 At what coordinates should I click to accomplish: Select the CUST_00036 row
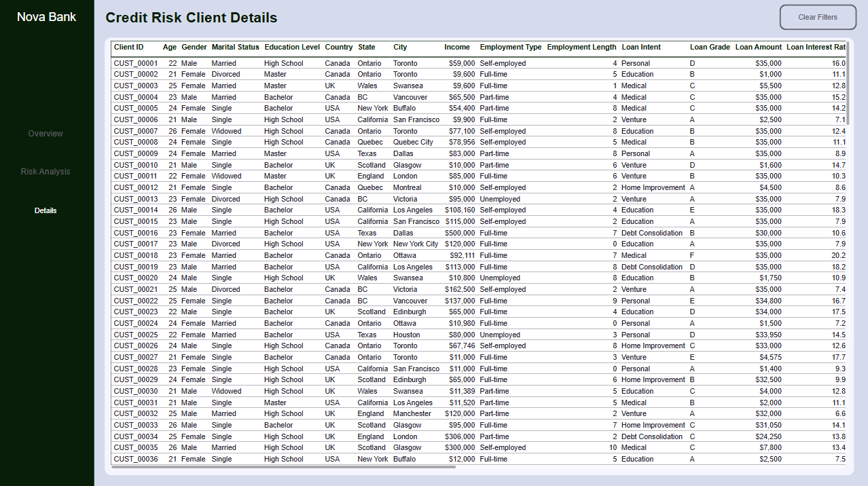tap(479, 459)
